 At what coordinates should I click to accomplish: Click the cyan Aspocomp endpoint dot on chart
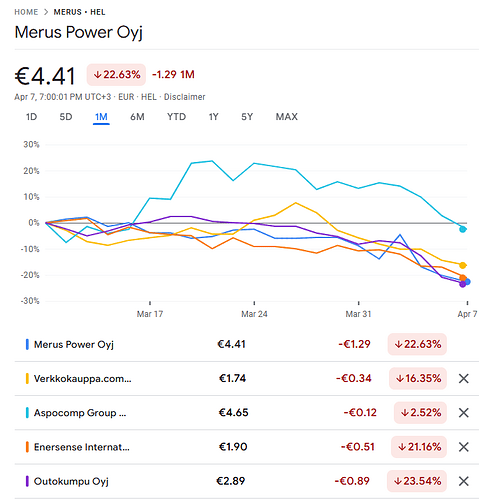(463, 229)
